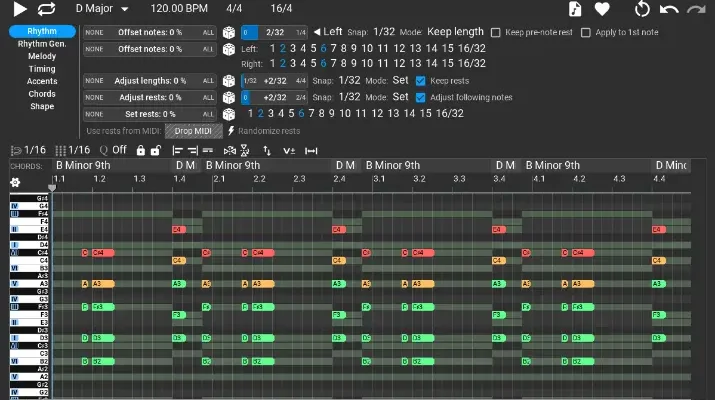
Task: Toggle the loop playback icon
Action: (47, 9)
